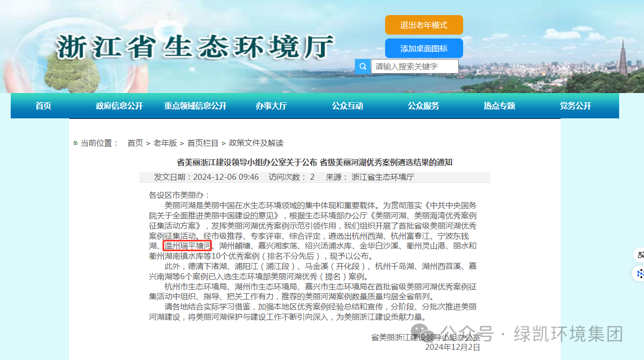Open the 政府信息公开 menu

pyautogui.click(x=119, y=106)
